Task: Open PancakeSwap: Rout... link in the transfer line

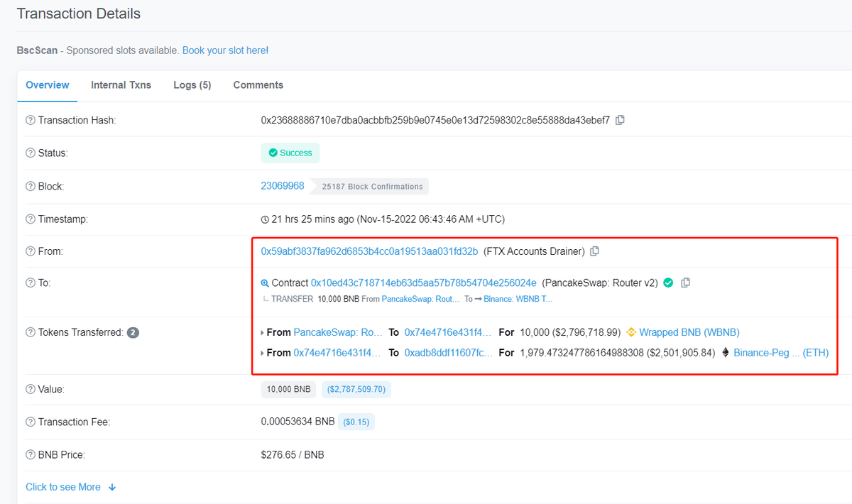Action: pyautogui.click(x=421, y=299)
